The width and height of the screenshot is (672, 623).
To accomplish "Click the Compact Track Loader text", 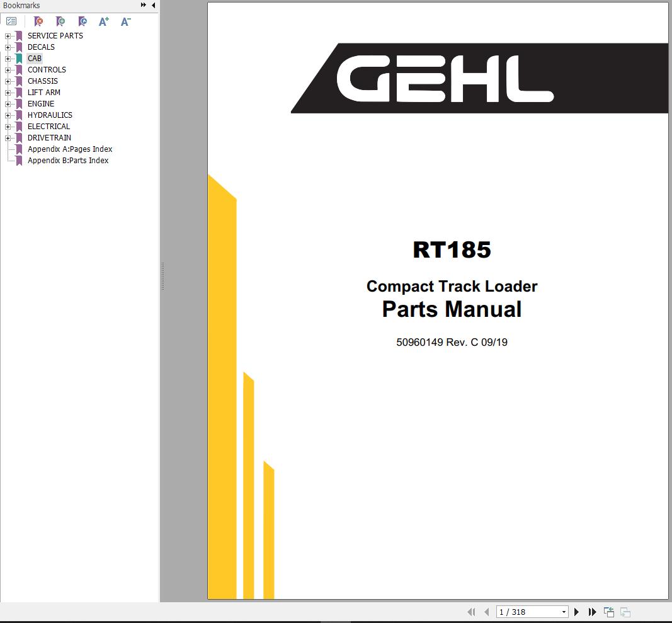I will tap(452, 287).
